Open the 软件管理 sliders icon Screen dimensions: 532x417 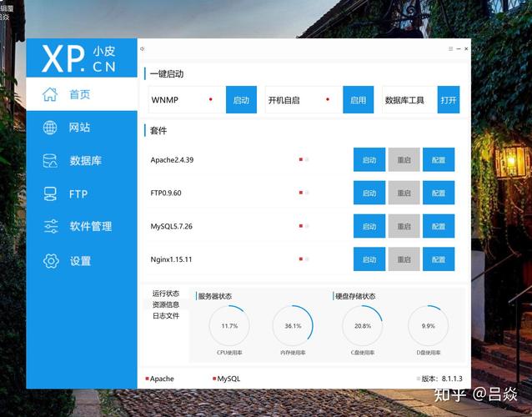[x=51, y=226]
